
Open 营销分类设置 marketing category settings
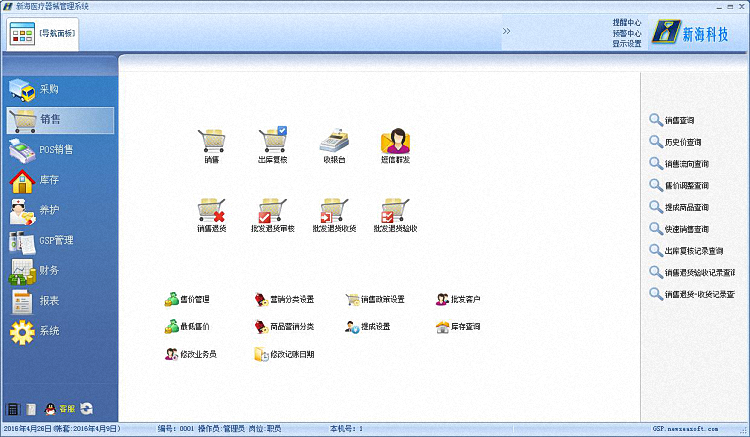pos(284,299)
